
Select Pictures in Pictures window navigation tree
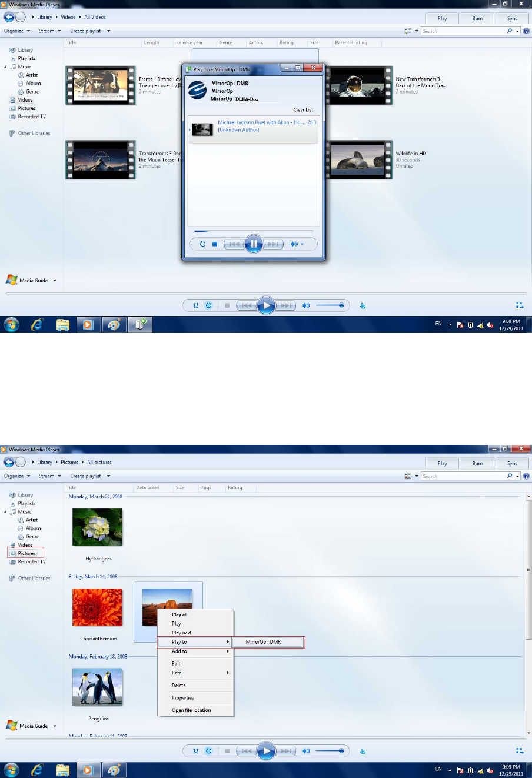point(26,553)
